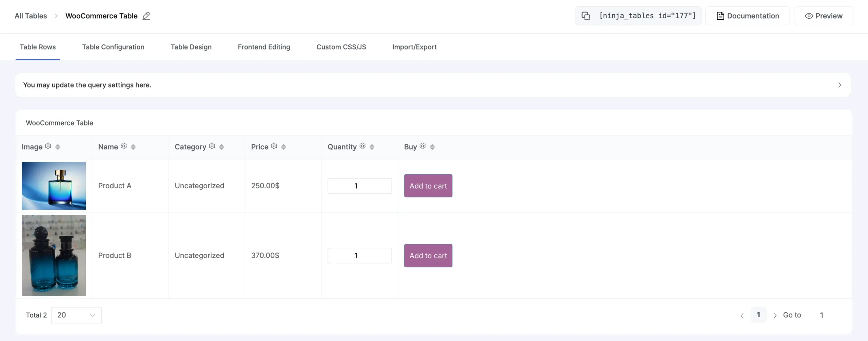Open settings gear for Name column

124,146
